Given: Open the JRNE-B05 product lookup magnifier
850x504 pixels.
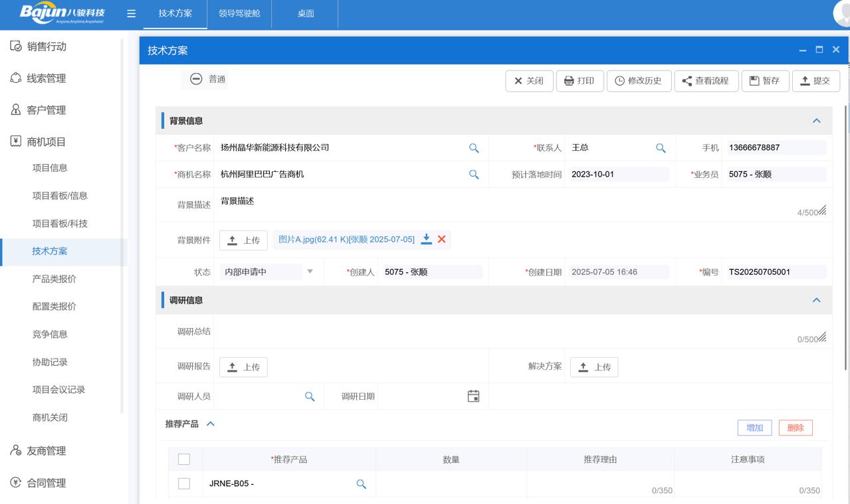Looking at the screenshot, I should (x=361, y=484).
